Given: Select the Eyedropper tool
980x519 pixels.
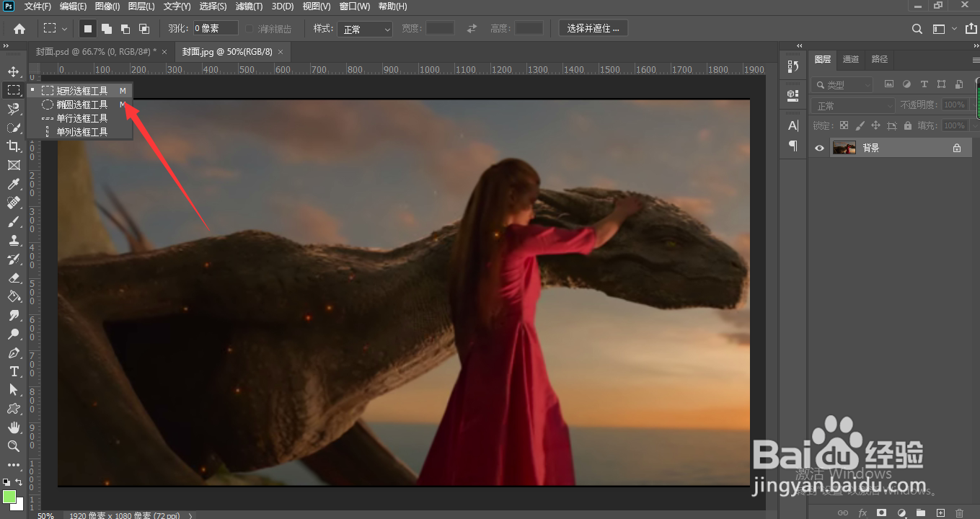Looking at the screenshot, I should pos(13,185).
